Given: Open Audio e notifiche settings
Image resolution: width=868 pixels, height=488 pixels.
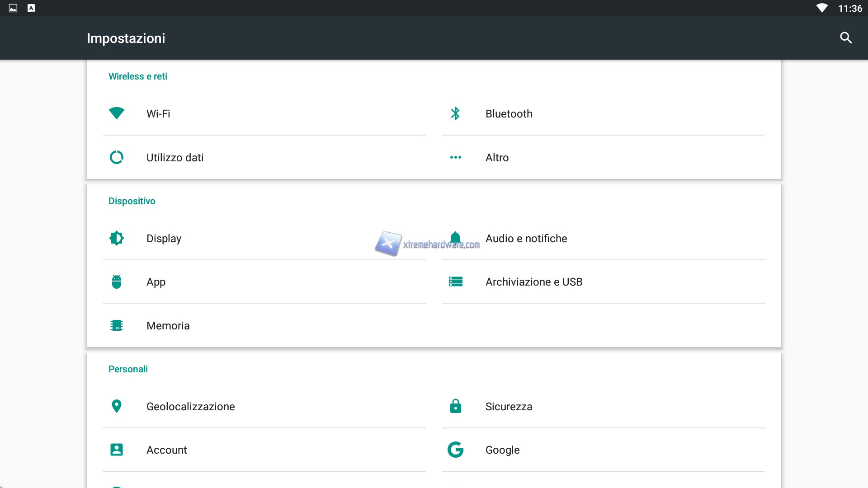Looking at the screenshot, I should point(526,239).
